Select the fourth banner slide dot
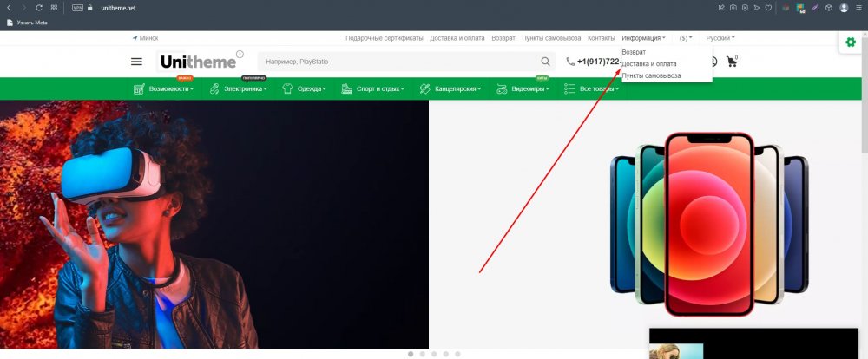This screenshot has width=868, height=359. click(x=445, y=354)
